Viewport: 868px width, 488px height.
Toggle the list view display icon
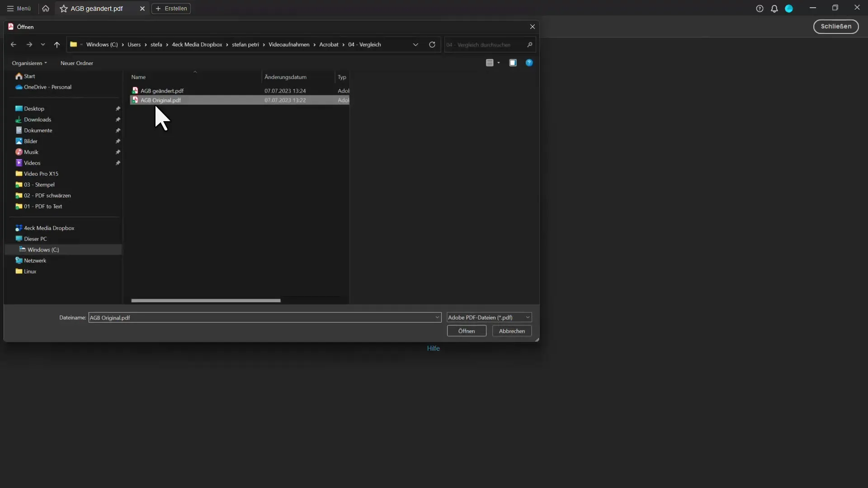[x=490, y=62]
